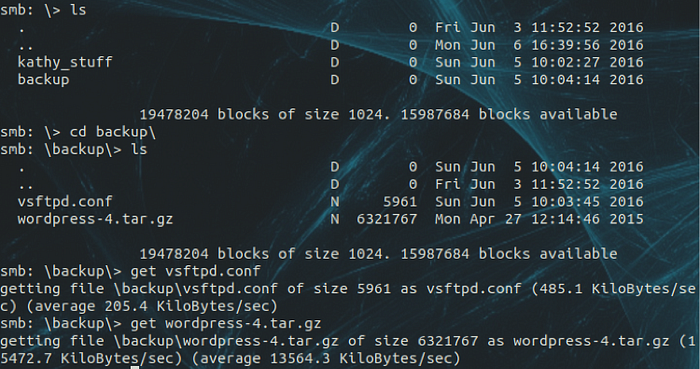Click the terminal cursor at bottom
This screenshot has width=700, height=369.
[x=134, y=367]
